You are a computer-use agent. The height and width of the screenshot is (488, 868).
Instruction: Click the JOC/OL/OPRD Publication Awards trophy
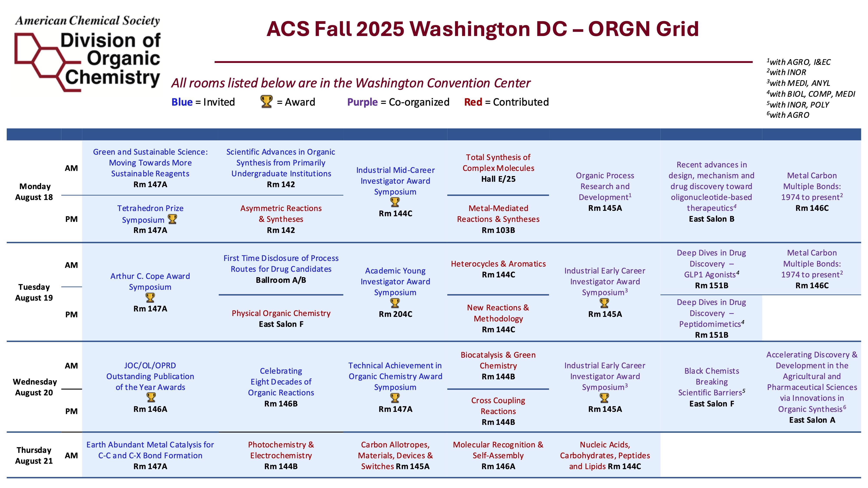click(x=151, y=398)
